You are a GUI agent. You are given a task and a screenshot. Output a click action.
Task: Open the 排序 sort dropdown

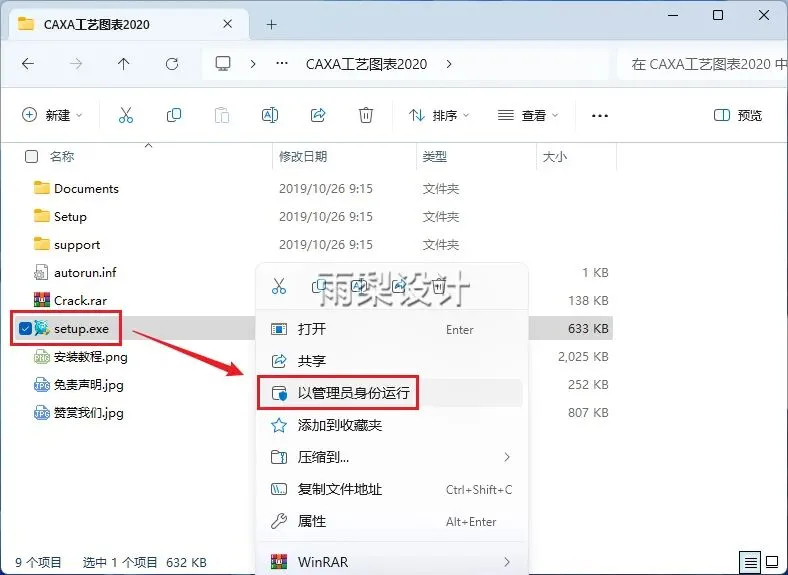pyautogui.click(x=439, y=116)
